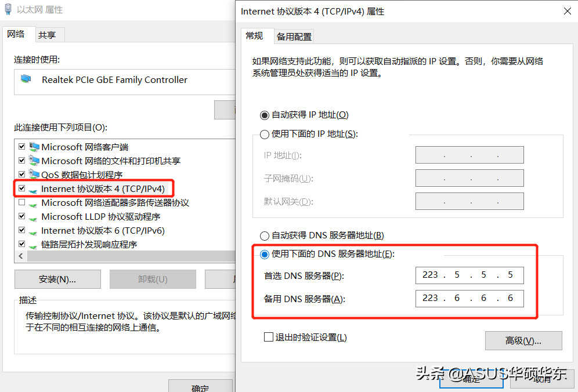
Task: Select 自动获得 DNS 服务器地址 option
Action: [x=264, y=236]
